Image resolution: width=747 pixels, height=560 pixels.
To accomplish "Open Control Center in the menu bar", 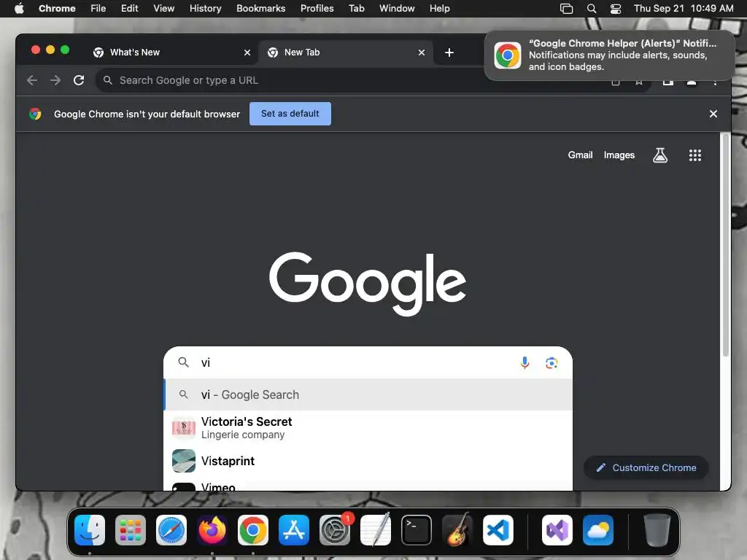I will [616, 8].
